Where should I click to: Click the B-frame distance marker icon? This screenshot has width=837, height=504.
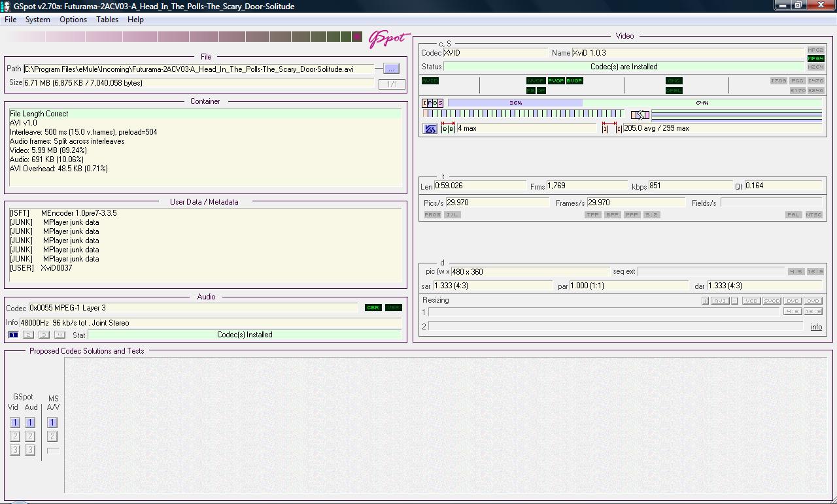(448, 128)
